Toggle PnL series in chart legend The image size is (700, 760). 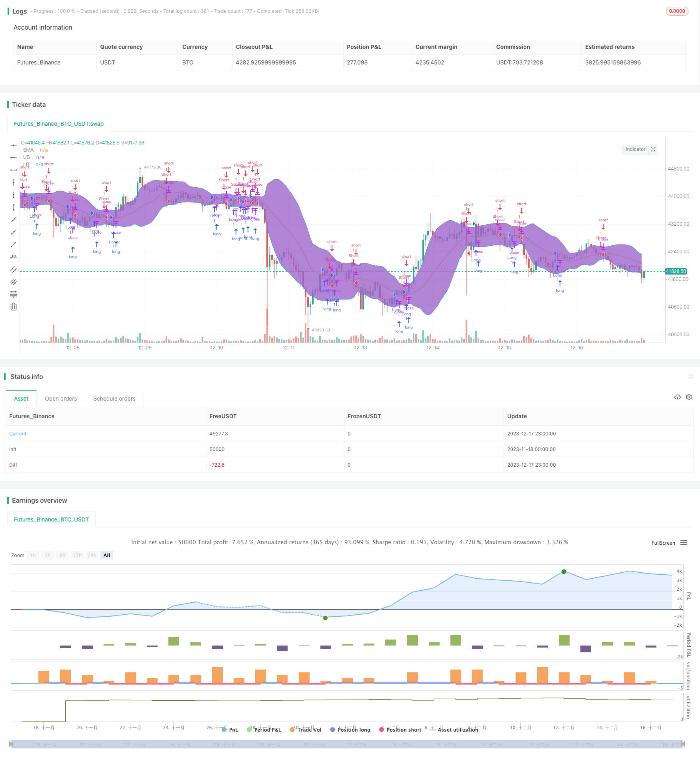230,730
